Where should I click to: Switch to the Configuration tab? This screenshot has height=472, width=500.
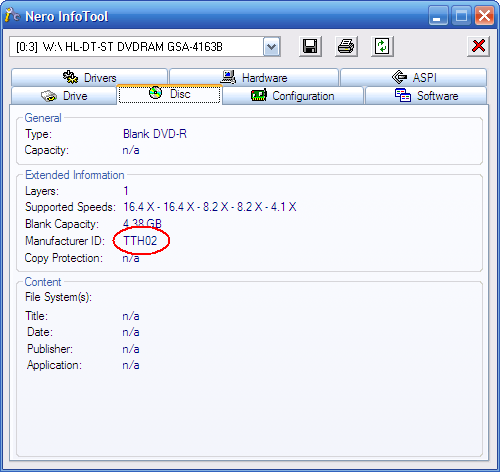292,96
